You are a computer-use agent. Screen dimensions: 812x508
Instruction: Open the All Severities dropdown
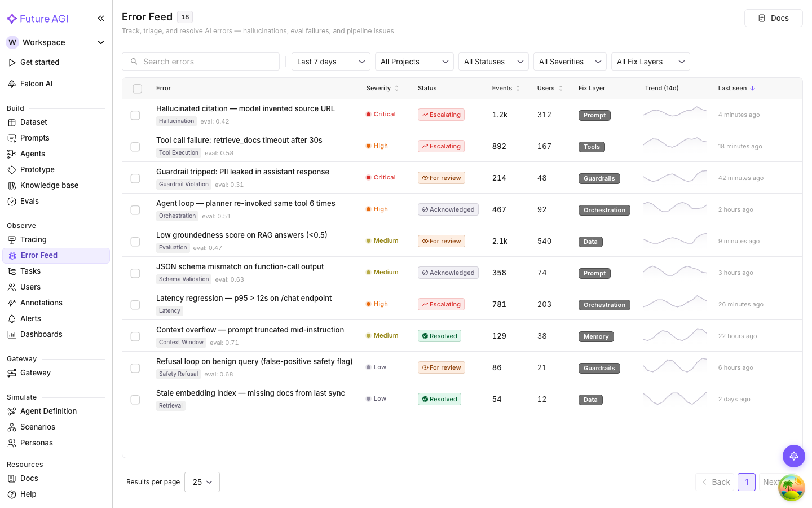[x=570, y=62]
